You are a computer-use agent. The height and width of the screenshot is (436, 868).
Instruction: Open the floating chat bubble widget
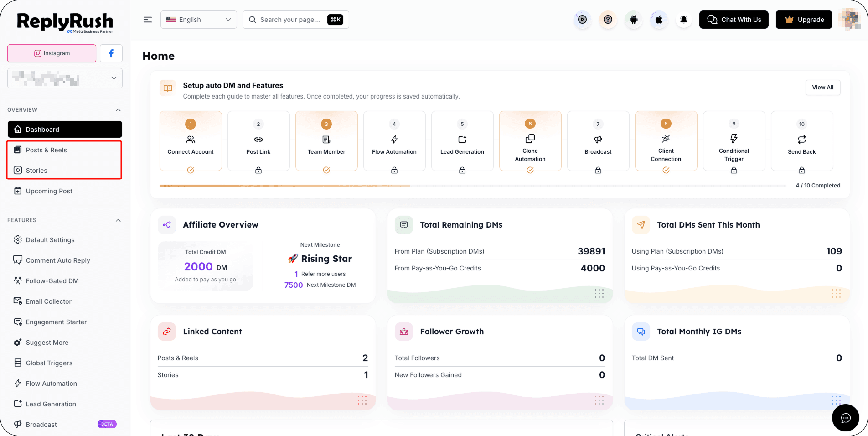(x=846, y=418)
